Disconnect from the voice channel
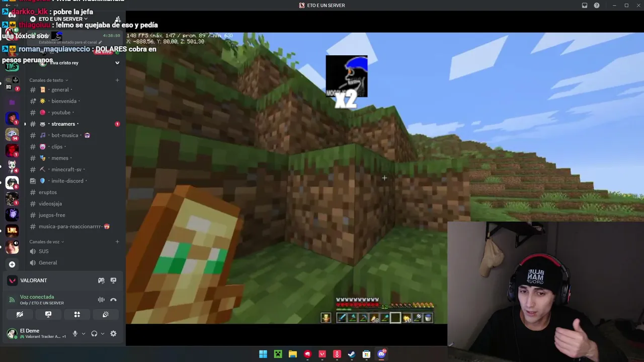The image size is (644, 362). (x=113, y=300)
